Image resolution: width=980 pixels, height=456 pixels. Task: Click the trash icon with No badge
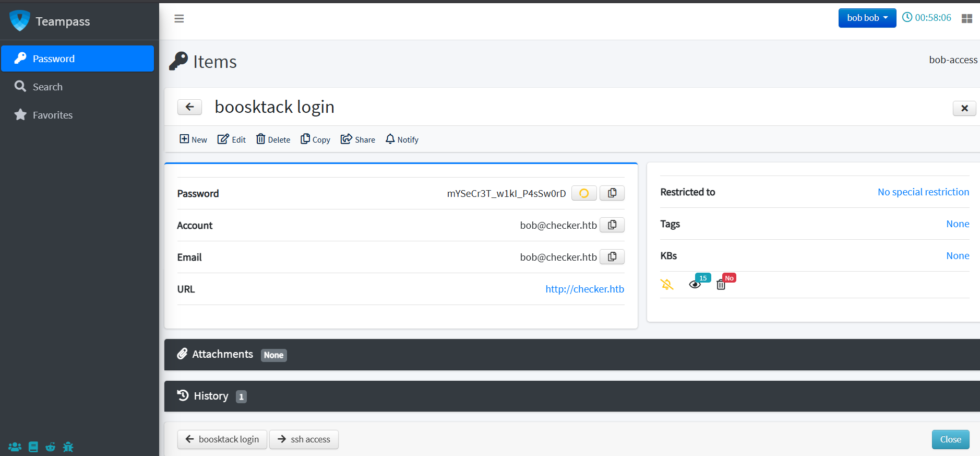[x=721, y=285]
